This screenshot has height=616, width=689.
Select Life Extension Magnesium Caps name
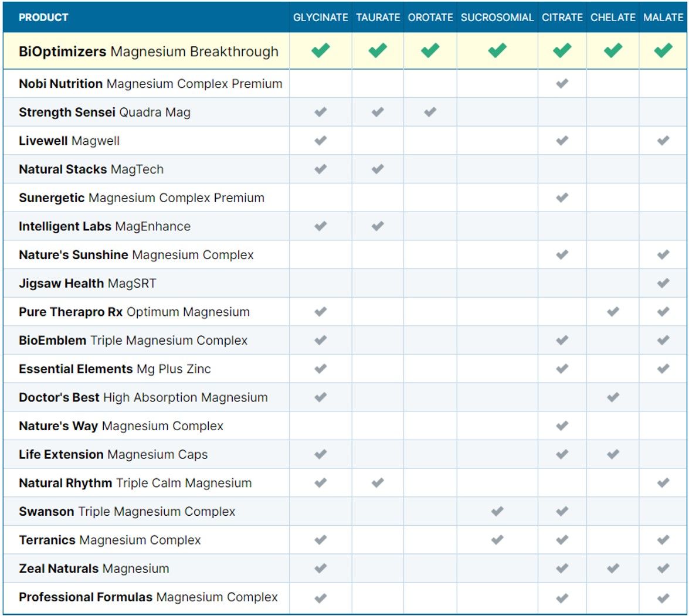[113, 454]
